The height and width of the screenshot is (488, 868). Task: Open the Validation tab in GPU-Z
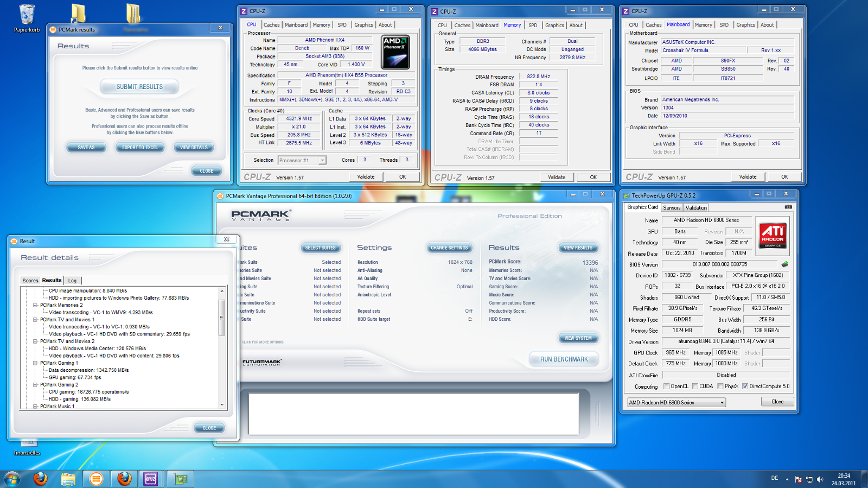pos(696,208)
